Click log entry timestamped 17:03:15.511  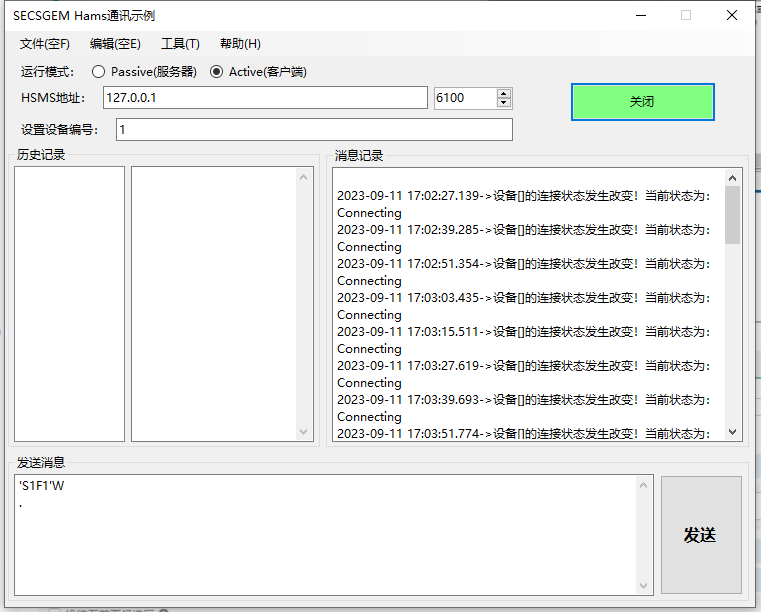(x=524, y=340)
